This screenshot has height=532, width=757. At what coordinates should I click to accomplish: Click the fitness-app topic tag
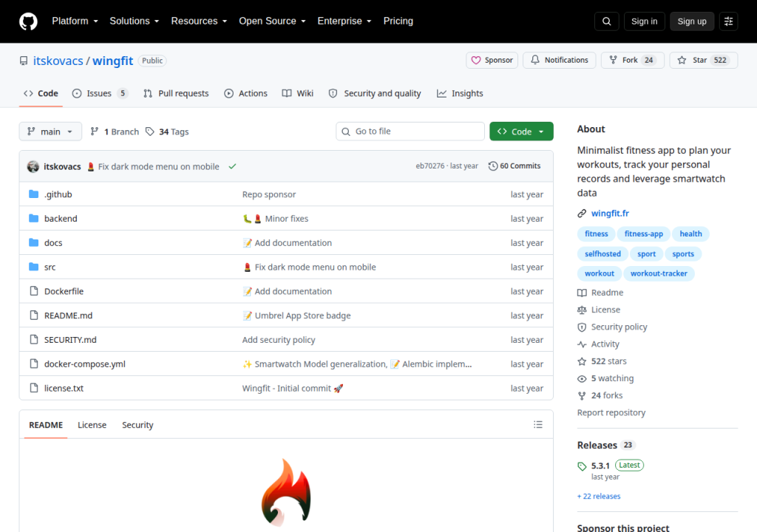[x=644, y=233]
